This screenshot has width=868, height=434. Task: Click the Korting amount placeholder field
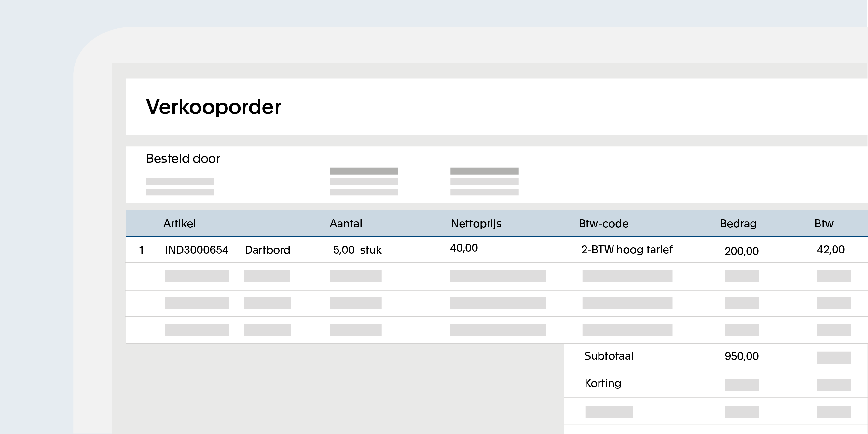coord(742,385)
